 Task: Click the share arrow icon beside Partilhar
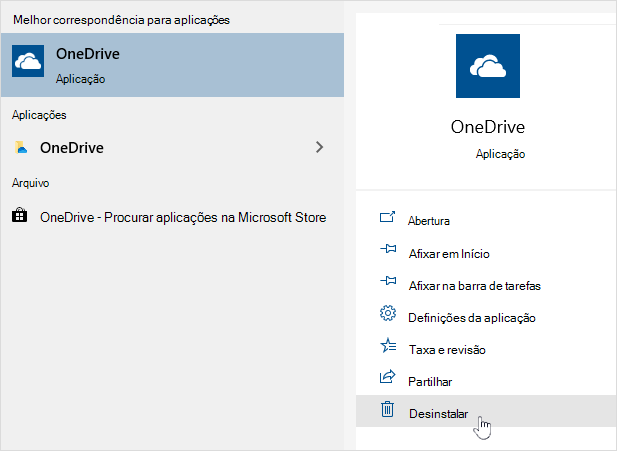pos(388,377)
